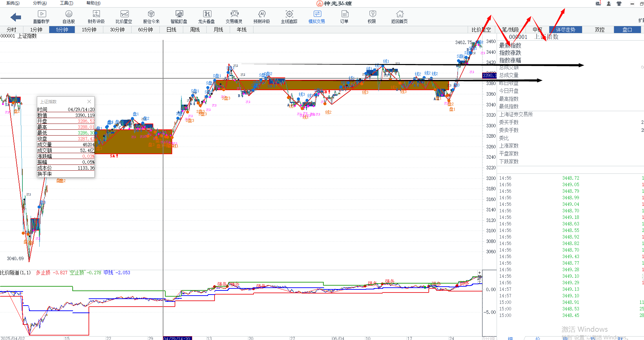Select the 60分钟 timeframe tab

click(145, 30)
